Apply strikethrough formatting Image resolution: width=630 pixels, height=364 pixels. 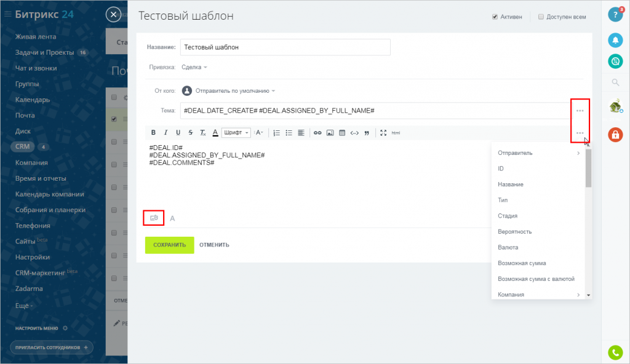pyautogui.click(x=191, y=133)
